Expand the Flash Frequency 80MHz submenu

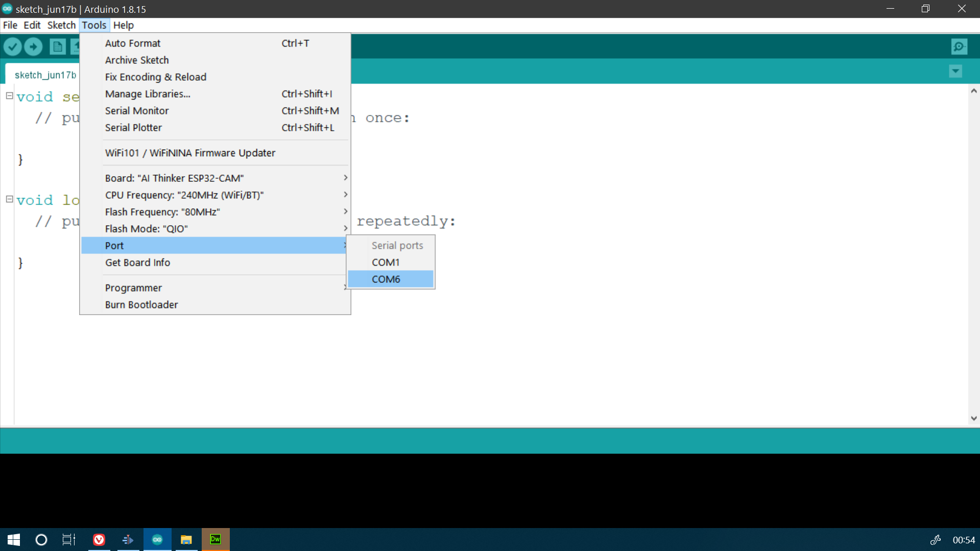pos(215,212)
